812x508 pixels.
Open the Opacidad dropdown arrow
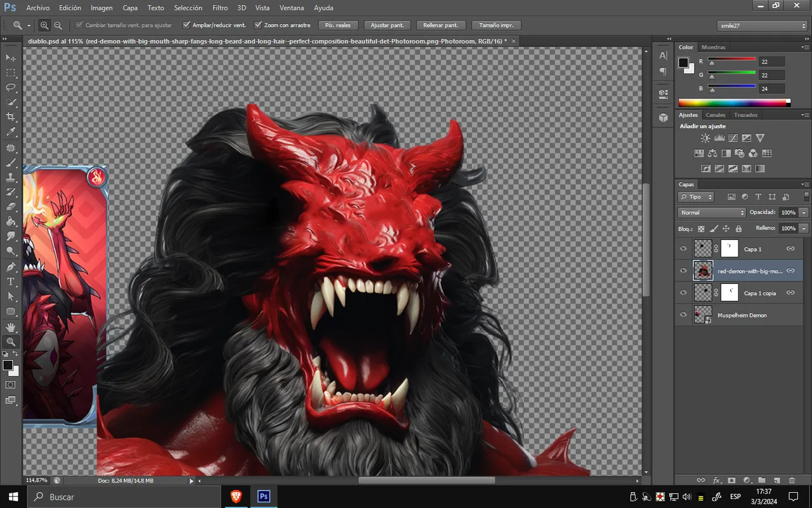(x=804, y=213)
